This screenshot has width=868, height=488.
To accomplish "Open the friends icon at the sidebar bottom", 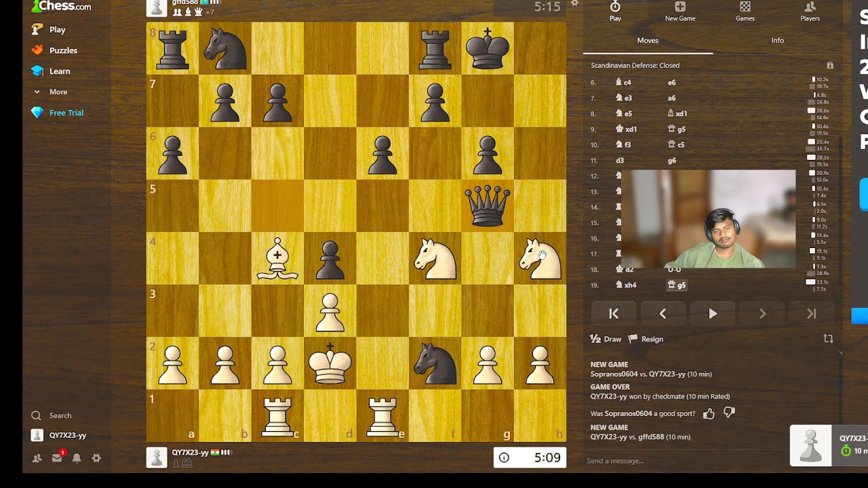I will (37, 458).
